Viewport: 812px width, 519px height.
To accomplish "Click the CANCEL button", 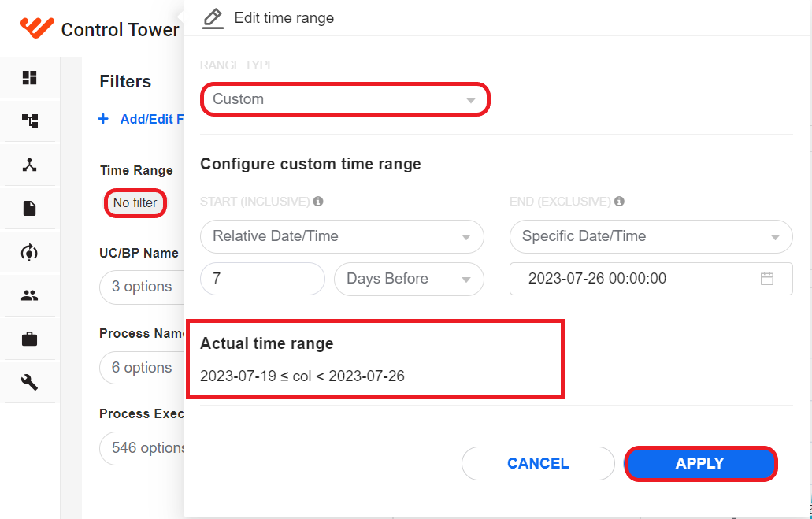I will (x=538, y=463).
